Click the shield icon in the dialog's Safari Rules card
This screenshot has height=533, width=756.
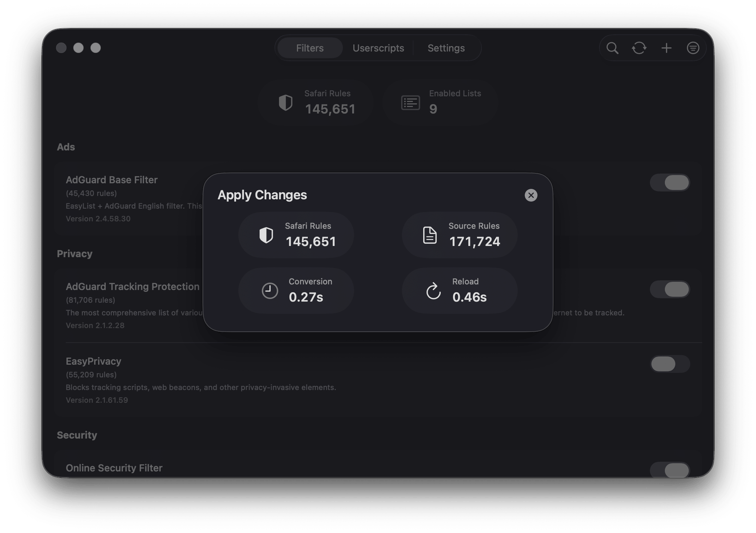(x=266, y=235)
